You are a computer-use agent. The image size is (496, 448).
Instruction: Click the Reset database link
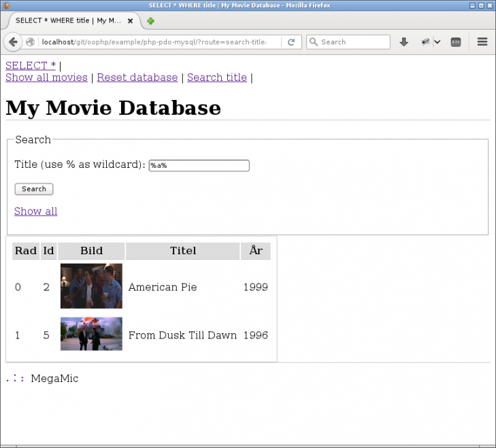tap(137, 77)
